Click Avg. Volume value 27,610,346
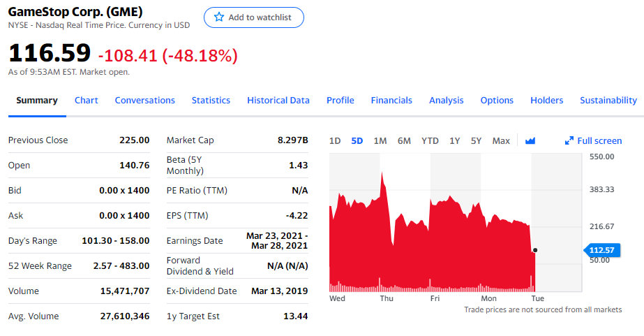The image size is (644, 336). (x=125, y=316)
